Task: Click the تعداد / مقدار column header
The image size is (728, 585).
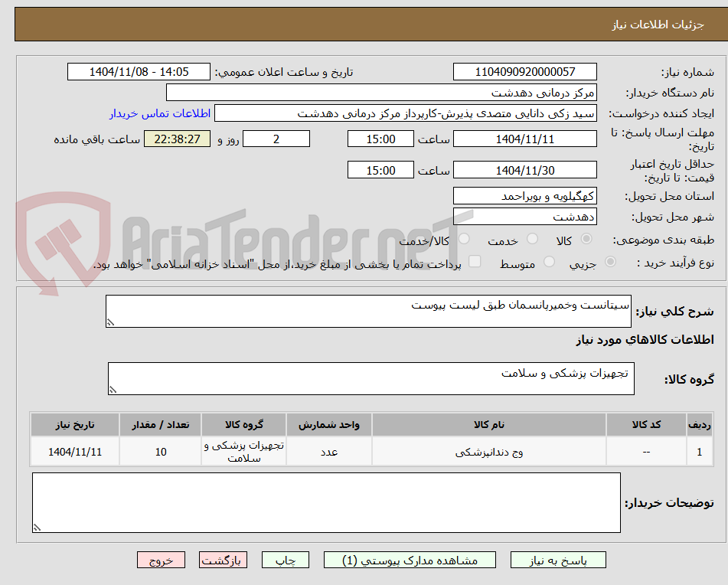Action: (161, 425)
